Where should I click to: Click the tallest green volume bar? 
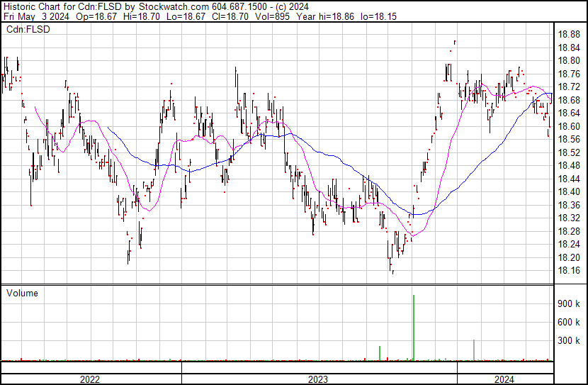413,328
